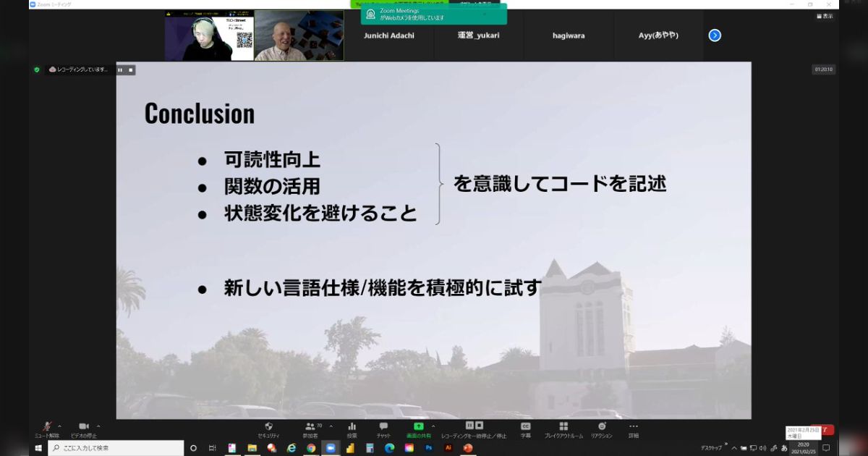868x456 pixels.
Task: Unmute the microphone (ミュート解除)
Action: (47, 427)
